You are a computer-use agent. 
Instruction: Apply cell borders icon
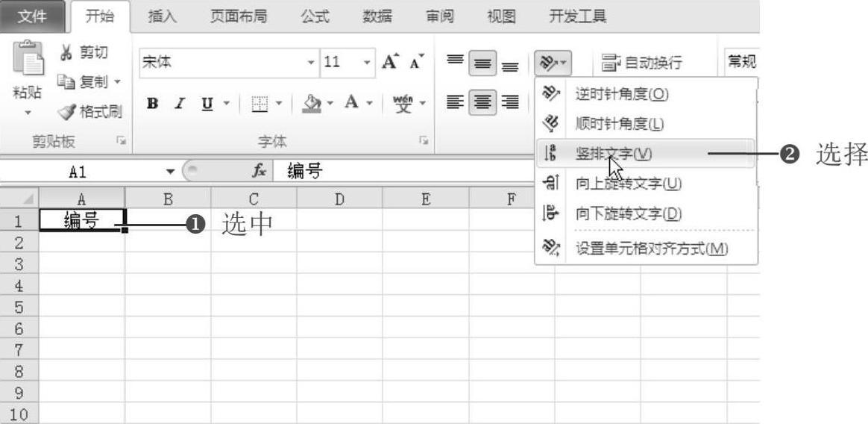click(x=259, y=104)
